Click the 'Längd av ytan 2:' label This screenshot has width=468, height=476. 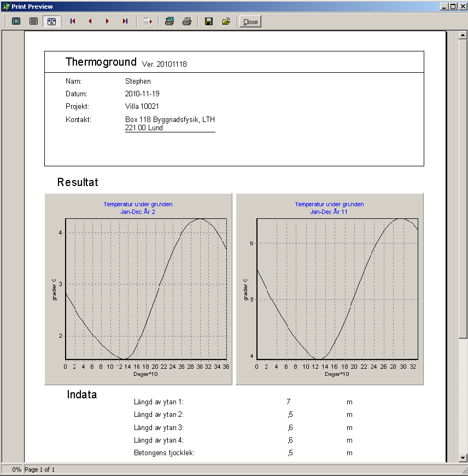tap(159, 415)
